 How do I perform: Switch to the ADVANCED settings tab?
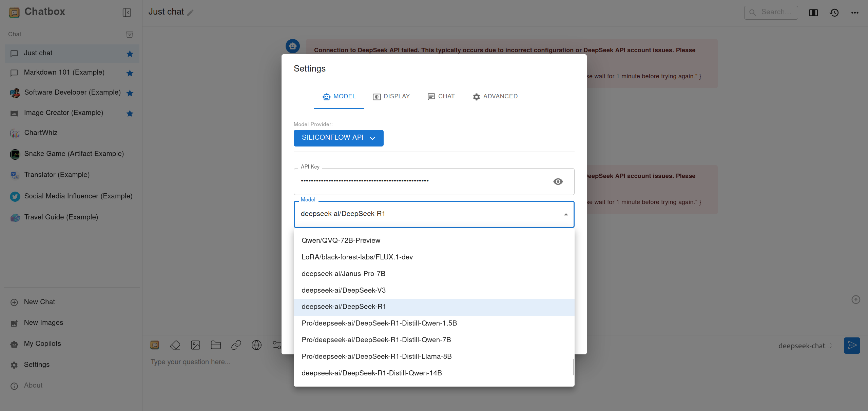(x=495, y=97)
